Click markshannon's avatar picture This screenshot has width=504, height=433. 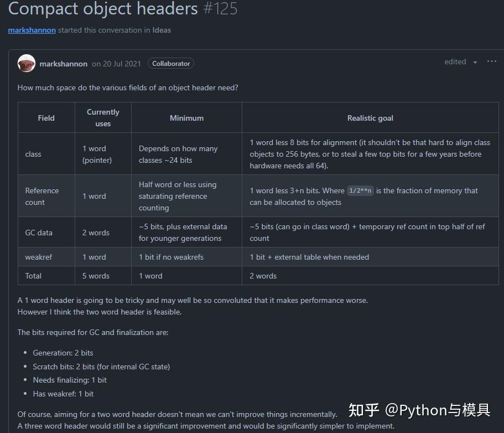click(26, 63)
